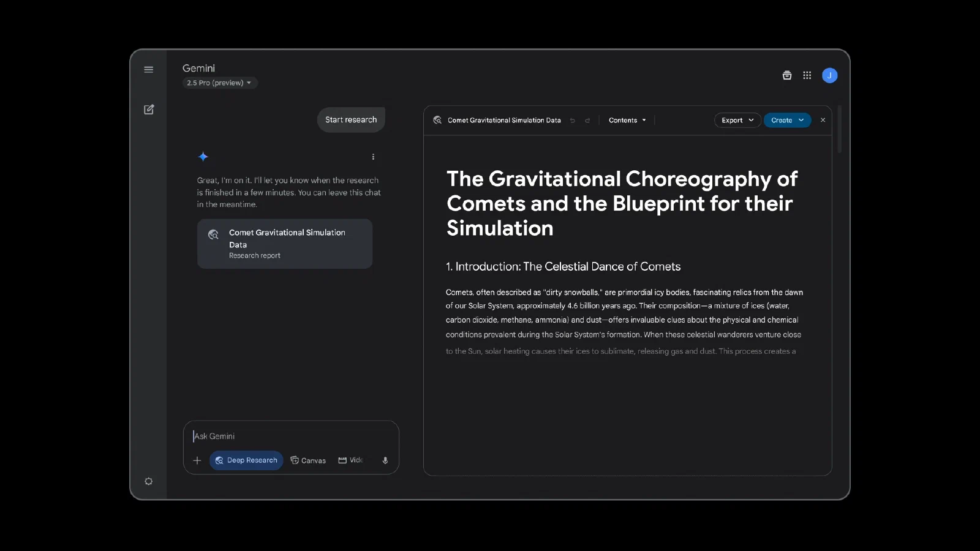Close the report panel
The image size is (980, 551).
point(823,121)
